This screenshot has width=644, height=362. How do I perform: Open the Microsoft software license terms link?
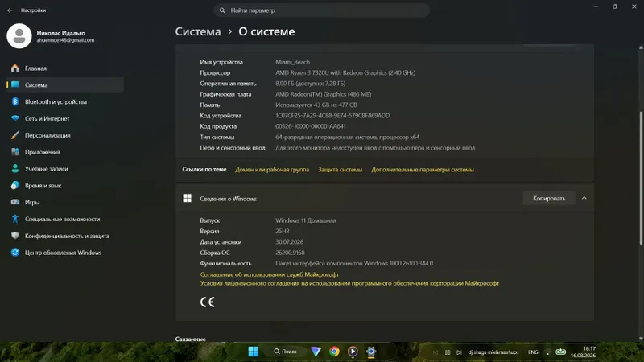click(x=349, y=284)
